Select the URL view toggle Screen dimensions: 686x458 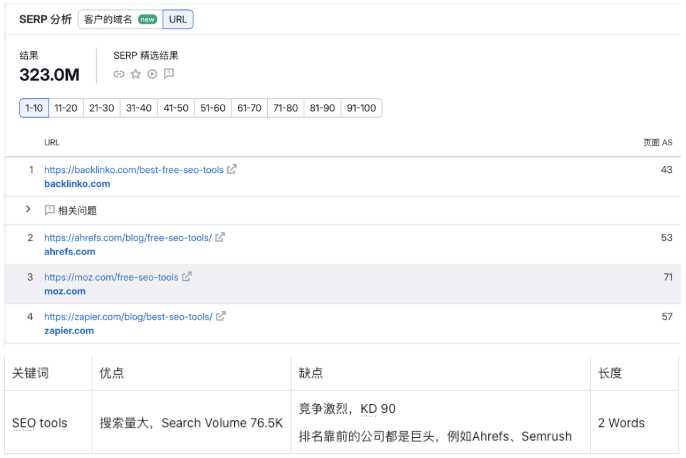coord(178,19)
